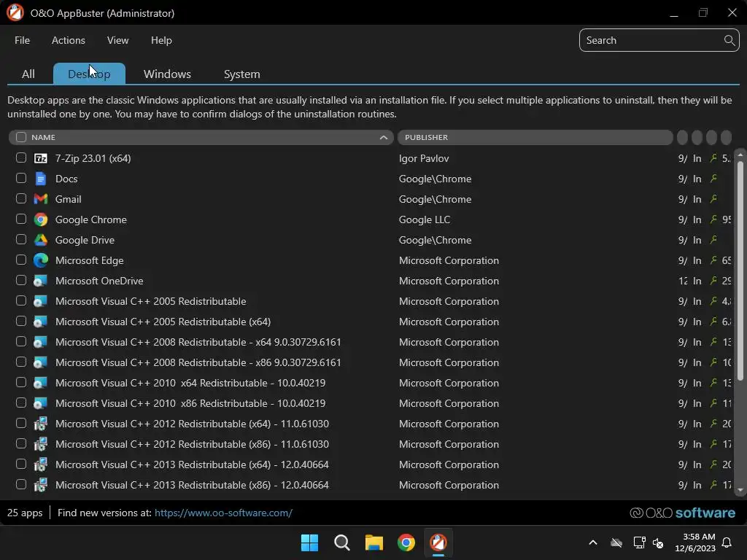This screenshot has width=747, height=560.
Task: Click the scrollbar up arrow
Action: coord(740,155)
